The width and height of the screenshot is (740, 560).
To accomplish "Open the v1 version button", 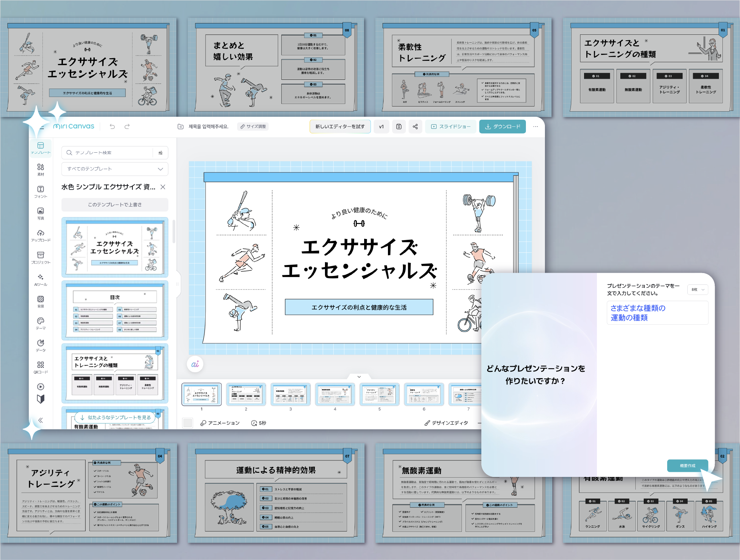I will tap(381, 126).
